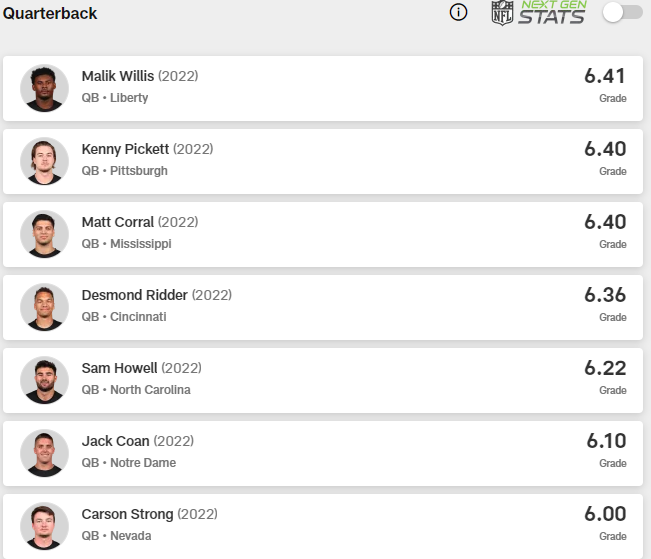The width and height of the screenshot is (651, 559).
Task: Click Desmond Ridder's headshot photo
Action: click(x=44, y=307)
